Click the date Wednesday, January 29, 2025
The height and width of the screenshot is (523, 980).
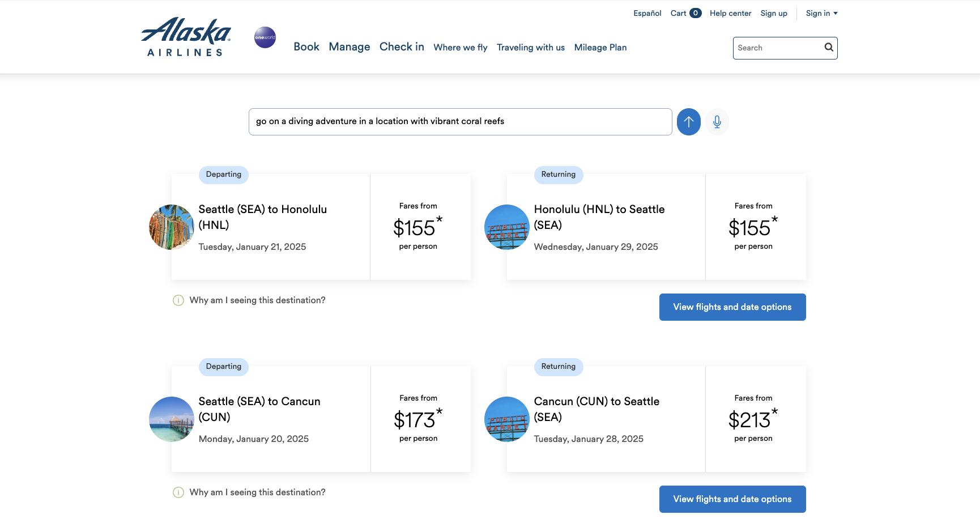click(x=596, y=247)
